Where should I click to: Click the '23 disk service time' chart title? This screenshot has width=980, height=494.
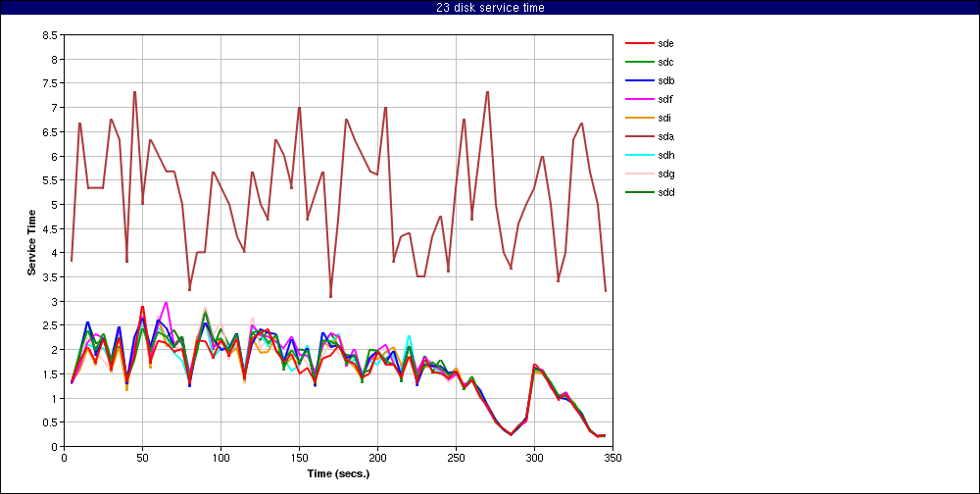point(490,8)
